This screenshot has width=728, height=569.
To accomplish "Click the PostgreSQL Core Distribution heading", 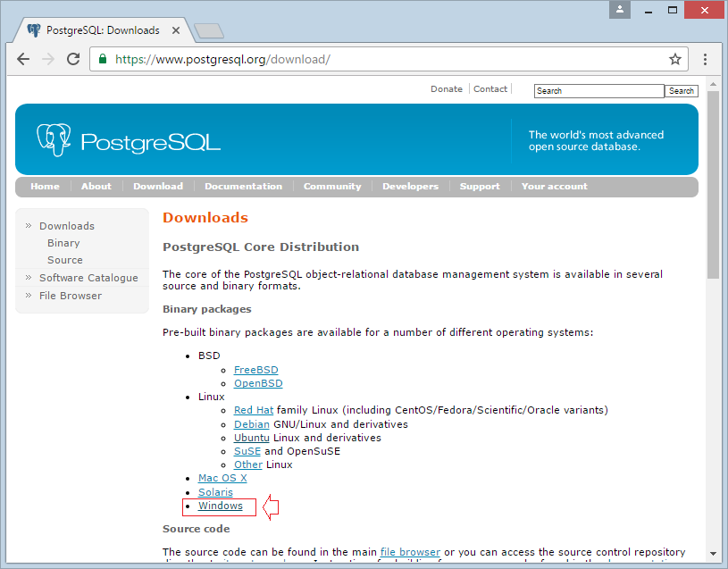I will pos(261,247).
